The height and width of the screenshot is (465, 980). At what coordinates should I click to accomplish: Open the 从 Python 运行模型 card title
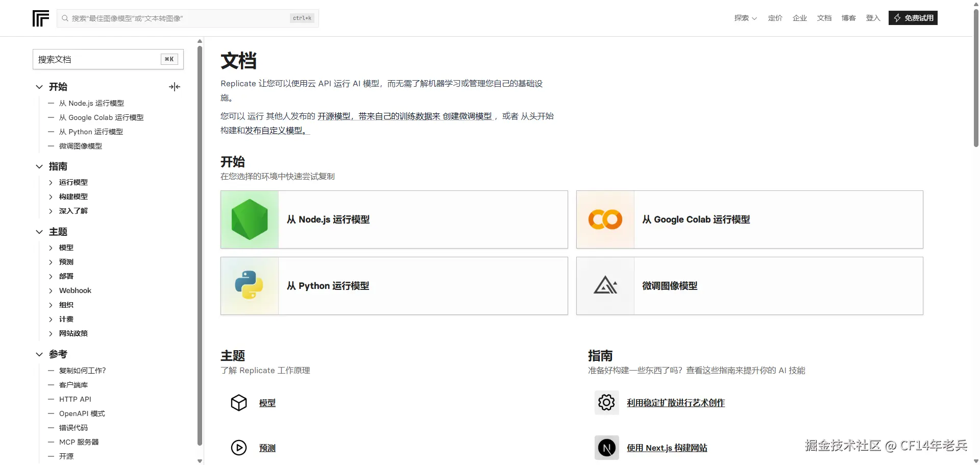[328, 286]
